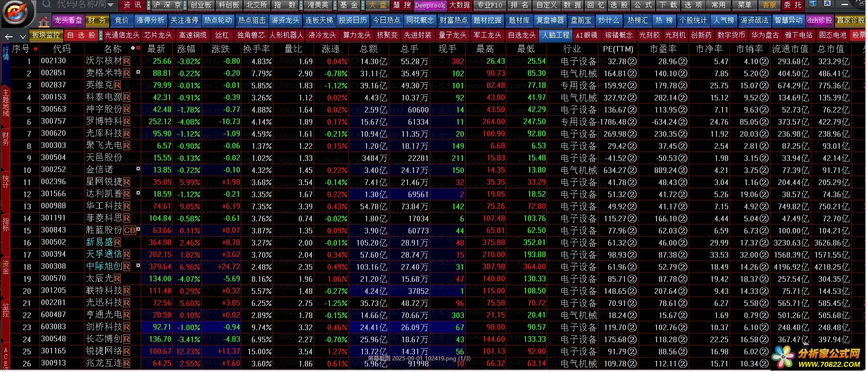Click the R badge next to 新易盛
The image size is (868, 372).
point(118,242)
